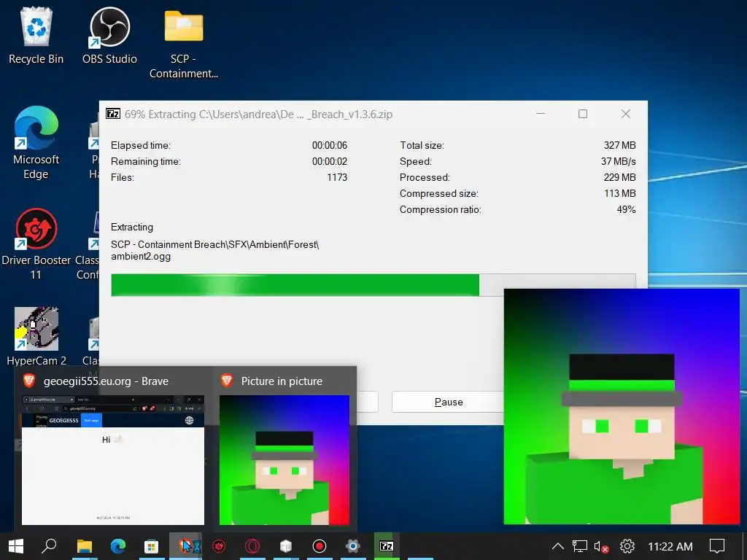Open Driver Booster from the taskbar
This screenshot has width=747, height=560.
tap(219, 546)
